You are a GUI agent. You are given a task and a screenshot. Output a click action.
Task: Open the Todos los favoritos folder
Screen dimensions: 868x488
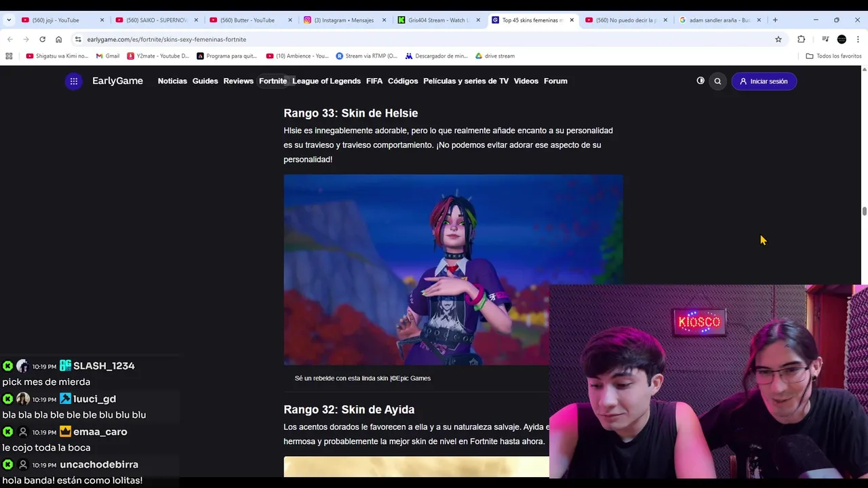point(833,56)
